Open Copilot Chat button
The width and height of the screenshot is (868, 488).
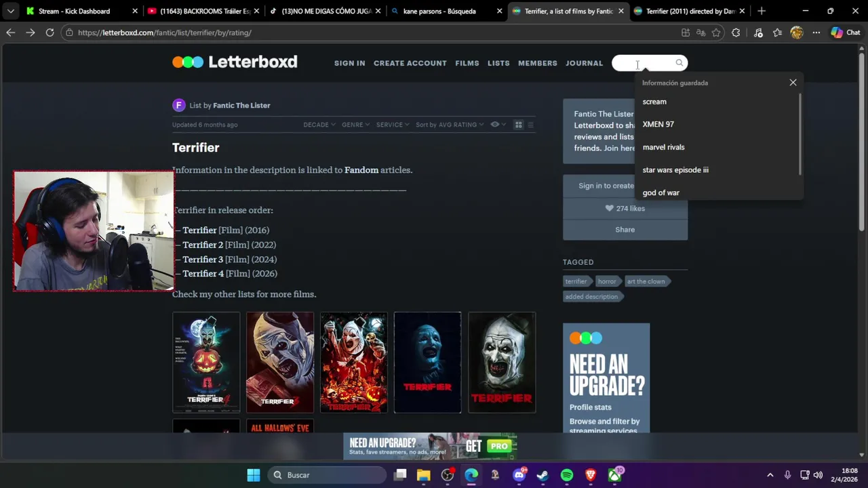click(846, 33)
